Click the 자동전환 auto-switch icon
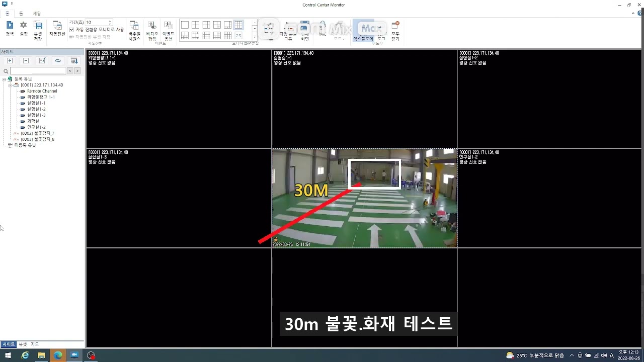The height and width of the screenshot is (362, 644). 57,28
